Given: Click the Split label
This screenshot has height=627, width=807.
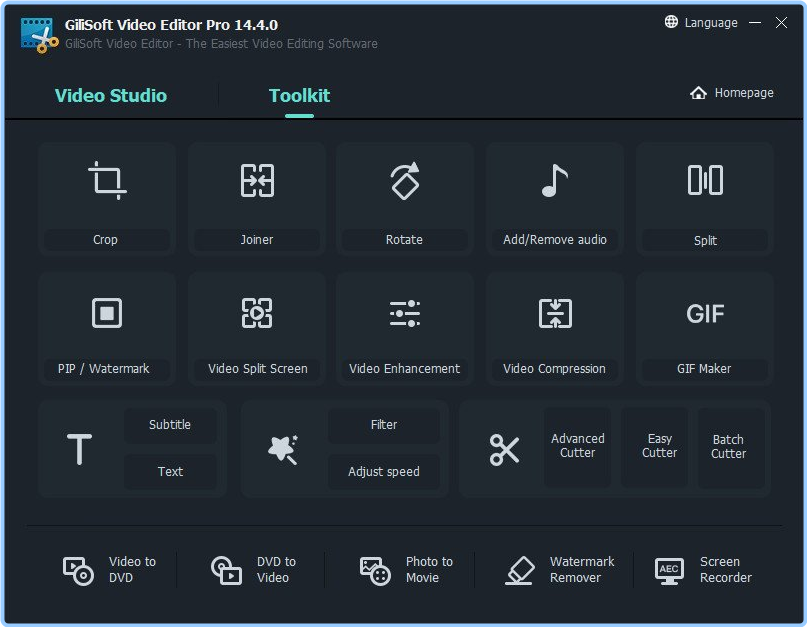Looking at the screenshot, I should click(705, 240).
